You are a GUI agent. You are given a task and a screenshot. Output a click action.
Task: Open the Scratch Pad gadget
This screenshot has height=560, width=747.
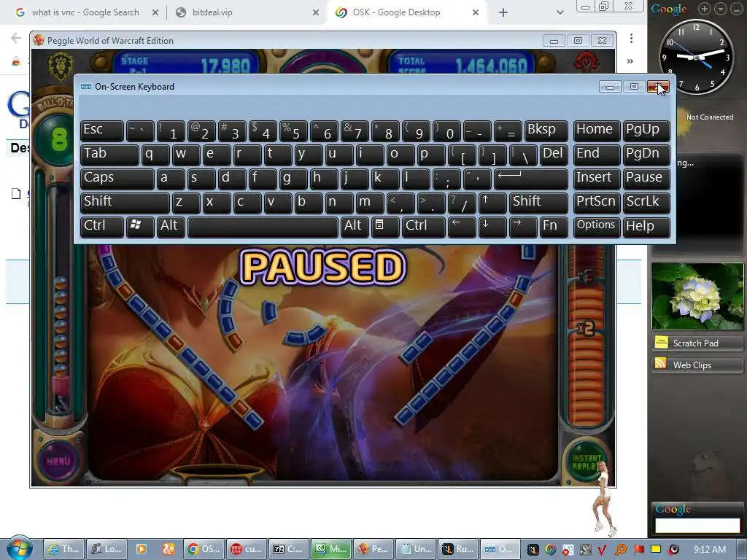point(697,343)
